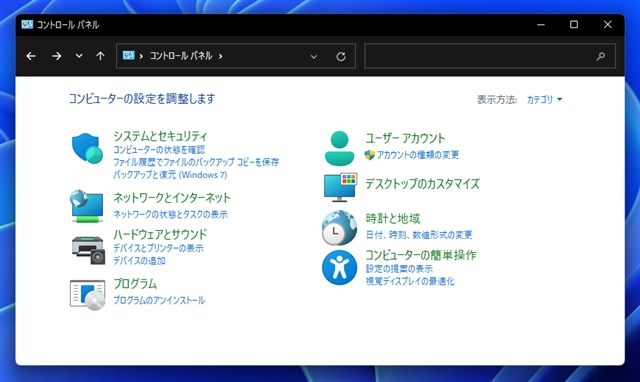Click the Control Panel title bar icon
The width and height of the screenshot is (640, 382).
point(27,24)
